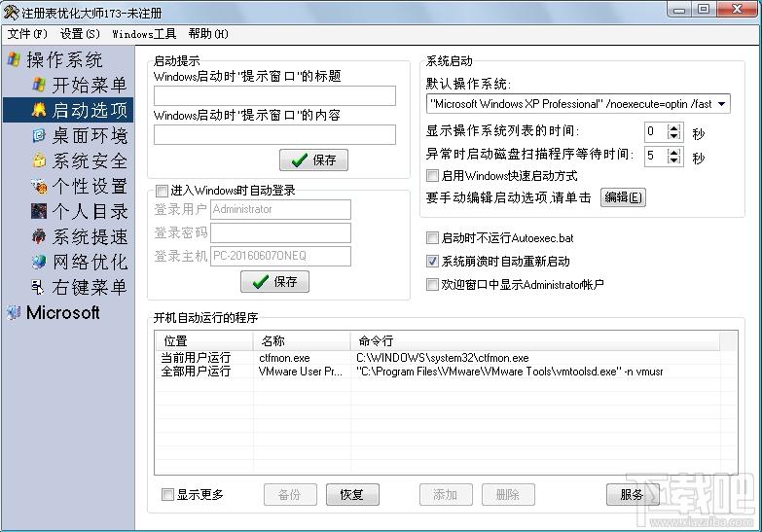Screen dimensions: 762x532
Task: Decrease 磁盘扫描程序等待时间 spinner value
Action: (x=673, y=160)
